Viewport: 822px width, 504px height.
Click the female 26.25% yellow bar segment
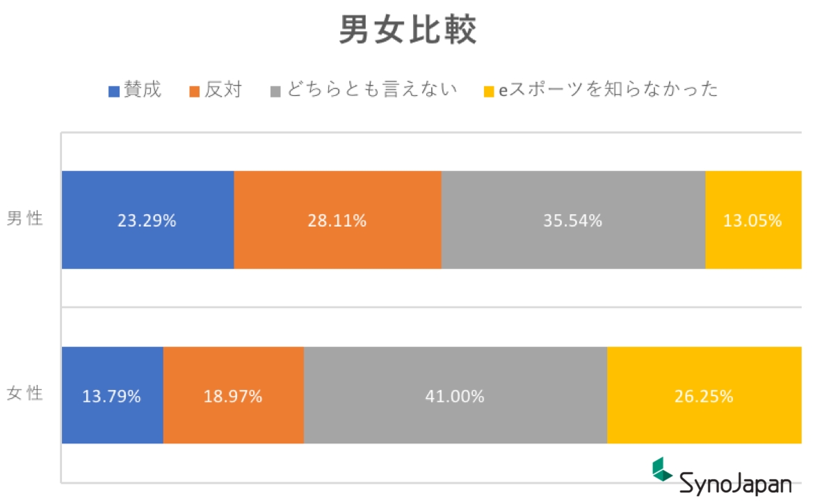click(x=704, y=395)
